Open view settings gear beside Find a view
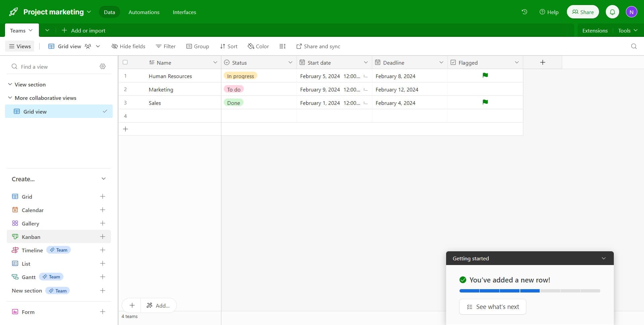This screenshot has height=325, width=644. pyautogui.click(x=103, y=66)
